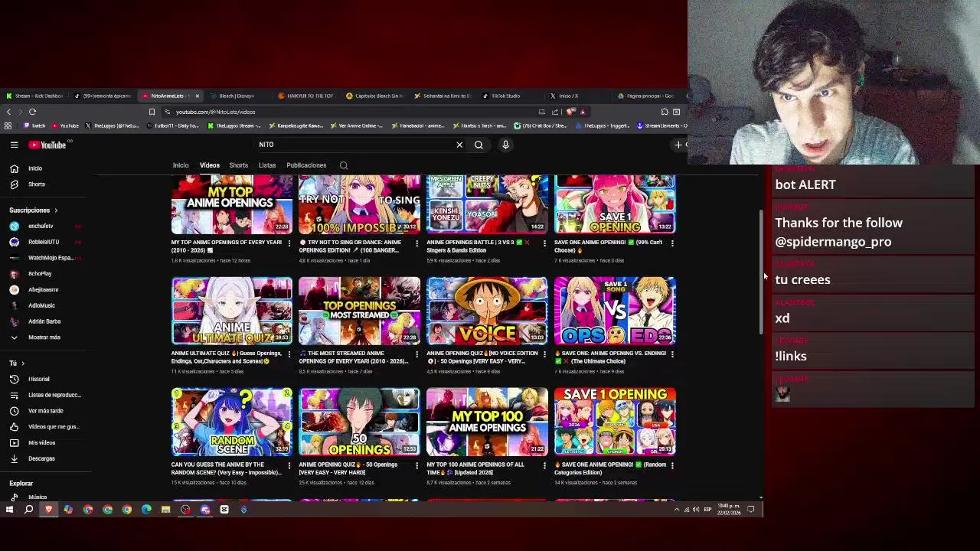The height and width of the screenshot is (551, 980).
Task: Click the bookmark icon in the address bar
Action: click(x=152, y=112)
